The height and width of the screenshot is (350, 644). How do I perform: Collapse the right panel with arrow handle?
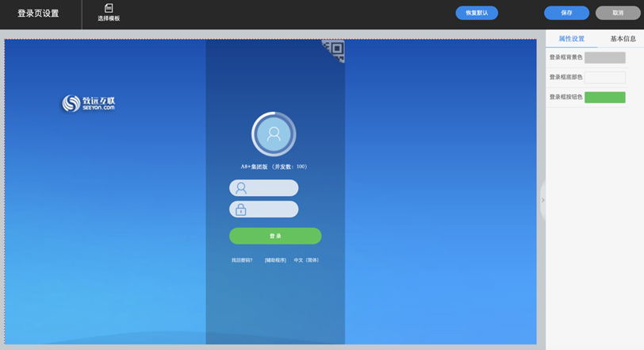542,200
